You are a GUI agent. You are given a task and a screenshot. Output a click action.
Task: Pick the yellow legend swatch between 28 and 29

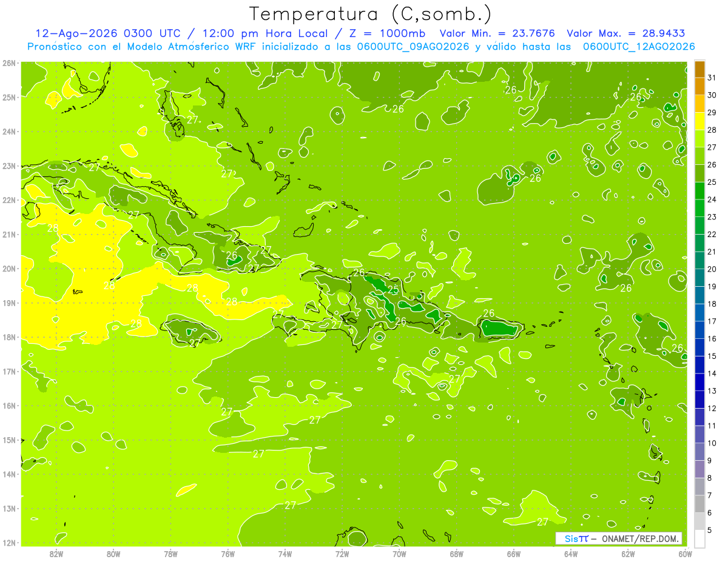coord(699,121)
